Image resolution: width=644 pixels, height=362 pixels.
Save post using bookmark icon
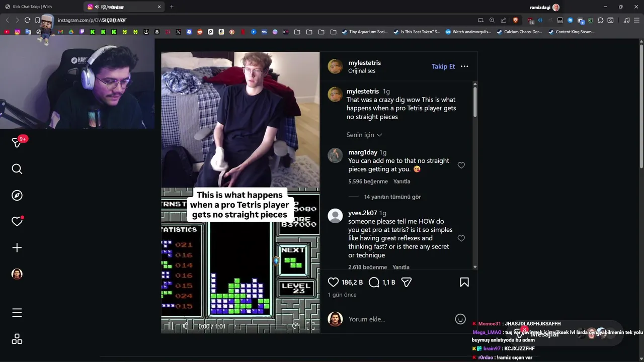(464, 282)
